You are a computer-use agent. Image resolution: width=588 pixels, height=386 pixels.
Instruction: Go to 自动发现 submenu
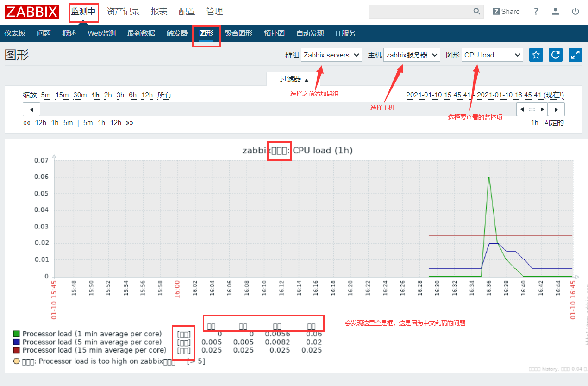pyautogui.click(x=310, y=33)
